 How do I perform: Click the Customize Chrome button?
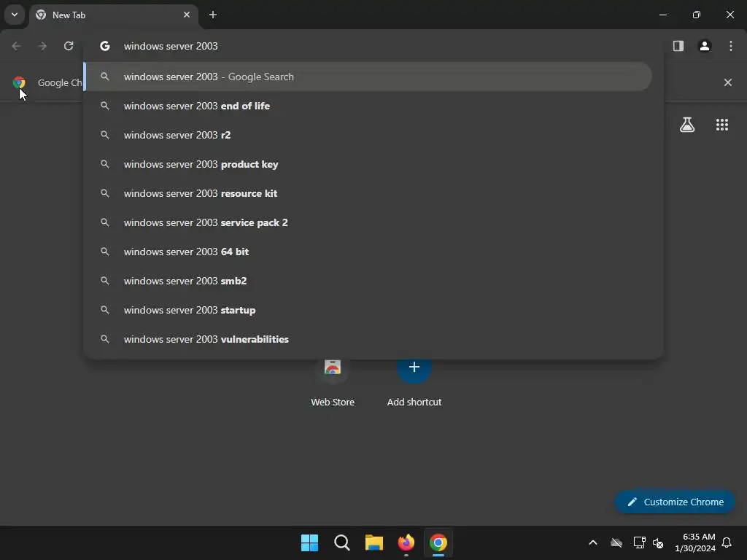pyautogui.click(x=675, y=502)
